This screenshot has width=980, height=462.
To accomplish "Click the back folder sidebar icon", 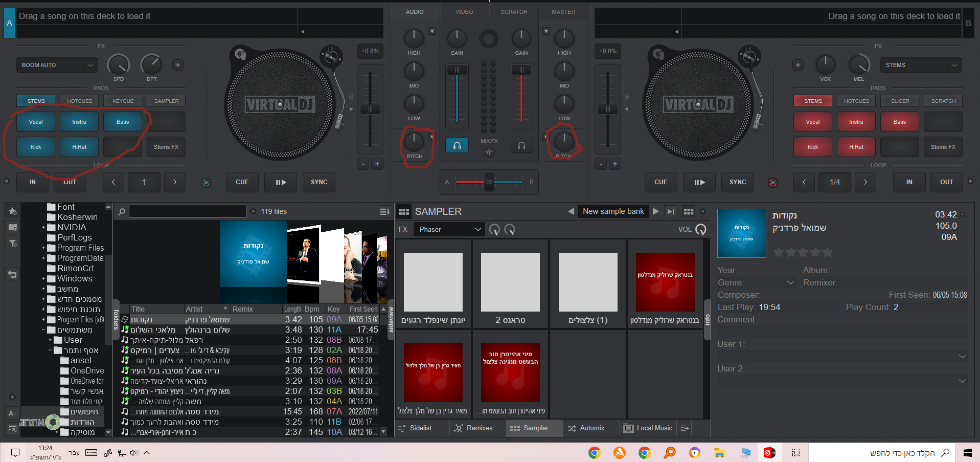I will click(13, 274).
